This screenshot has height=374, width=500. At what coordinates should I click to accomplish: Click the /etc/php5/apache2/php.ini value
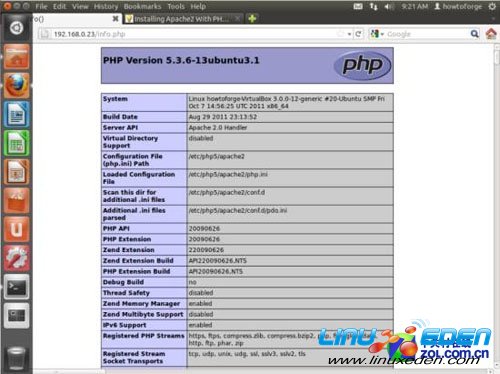click(228, 174)
